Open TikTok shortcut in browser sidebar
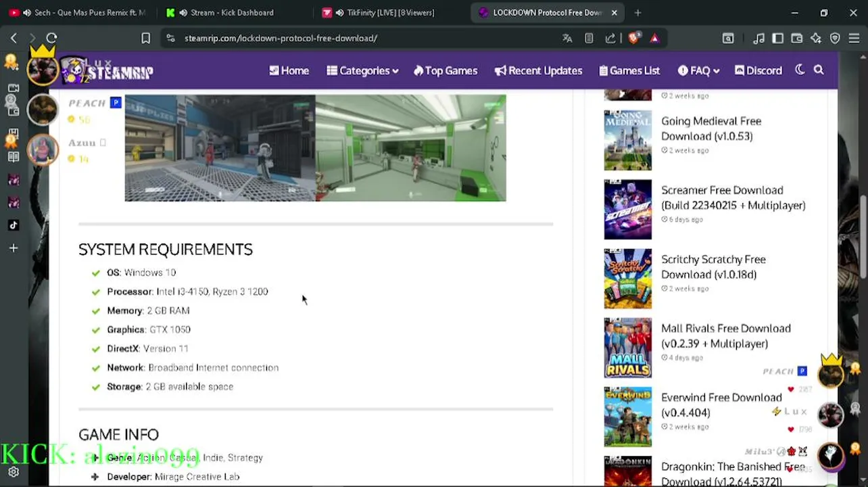Viewport: 868px width, 487px height. tap(14, 225)
